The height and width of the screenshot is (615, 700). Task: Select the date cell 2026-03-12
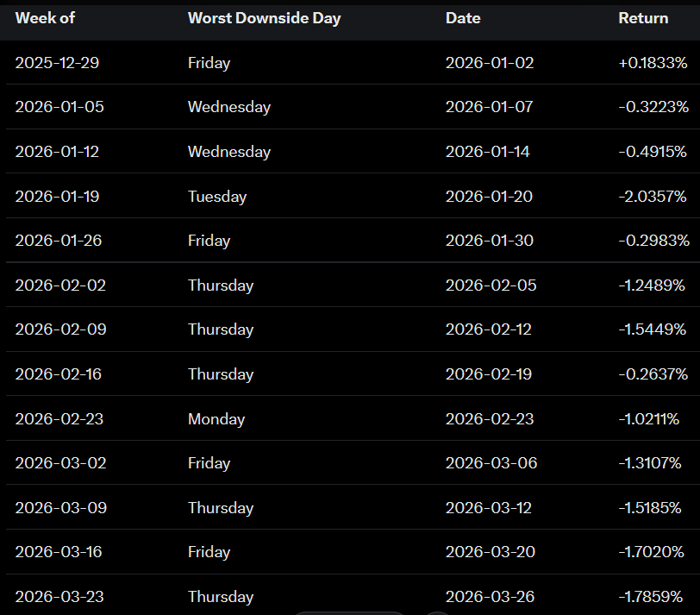pos(489,507)
